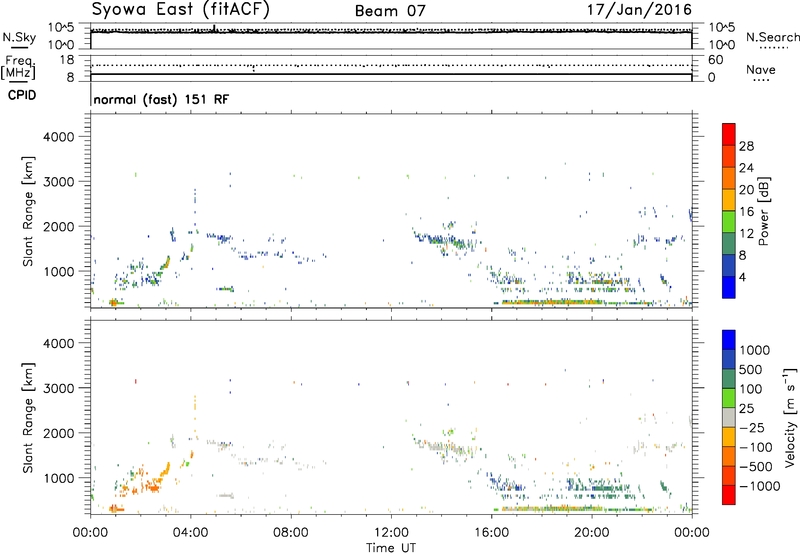Click the blue swatch at the power color bar bottom
The width and height of the screenshot is (800, 554).
tap(729, 287)
